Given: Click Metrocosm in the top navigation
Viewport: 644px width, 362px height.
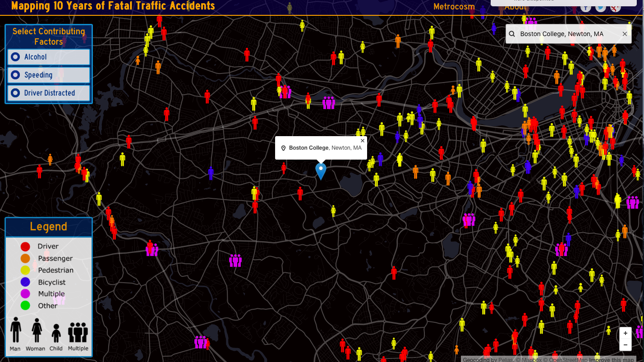Looking at the screenshot, I should (454, 7).
